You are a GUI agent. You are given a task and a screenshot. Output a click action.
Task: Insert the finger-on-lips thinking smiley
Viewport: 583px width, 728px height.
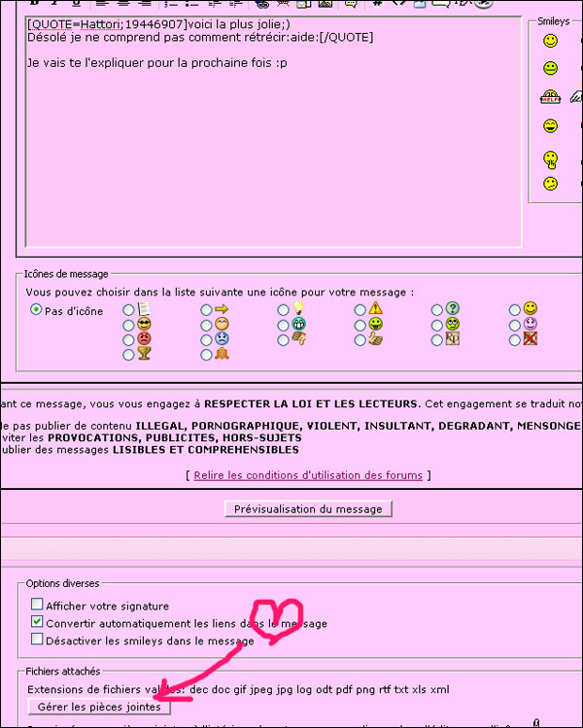[551, 159]
